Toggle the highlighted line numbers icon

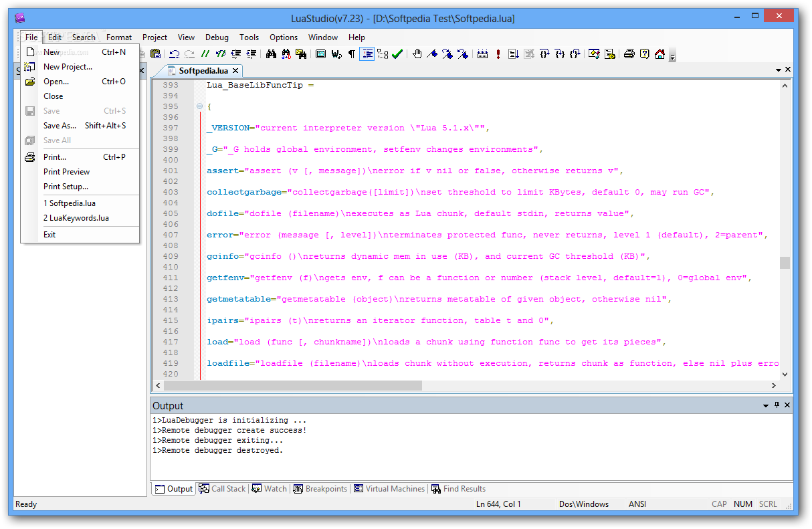pos(367,54)
